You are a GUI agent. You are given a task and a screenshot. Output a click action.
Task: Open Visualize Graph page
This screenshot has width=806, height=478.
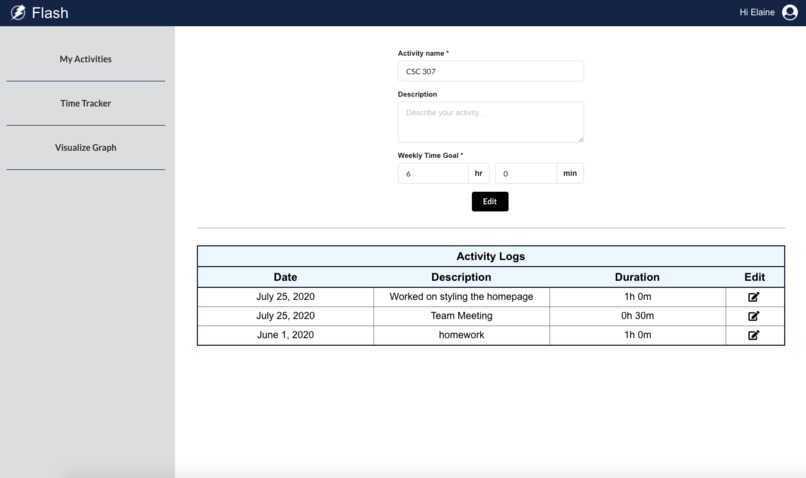(85, 148)
